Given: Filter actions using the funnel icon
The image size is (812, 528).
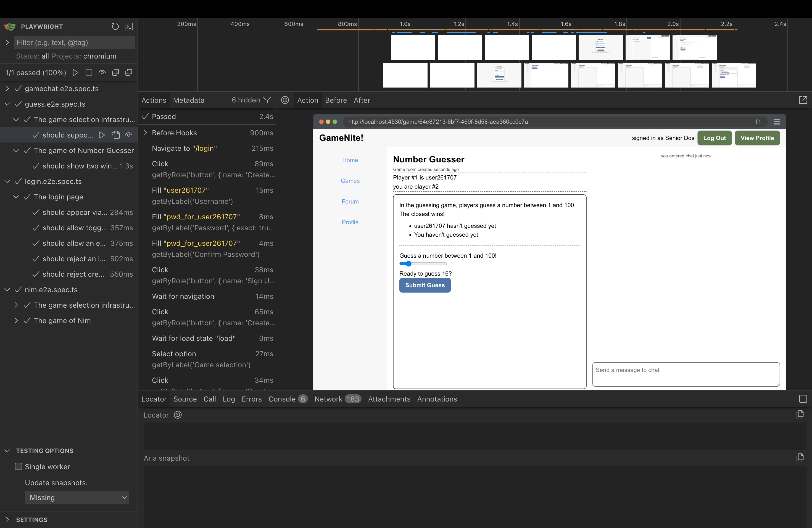Looking at the screenshot, I should [x=267, y=100].
